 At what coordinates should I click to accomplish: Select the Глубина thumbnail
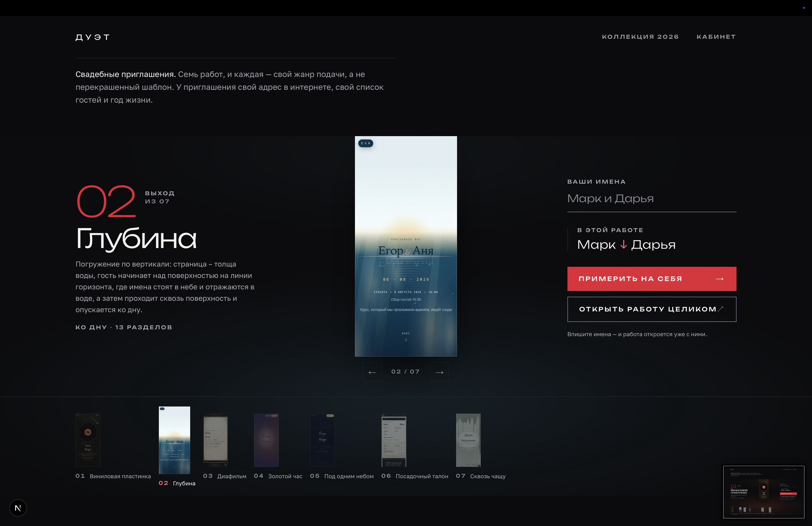pos(174,440)
